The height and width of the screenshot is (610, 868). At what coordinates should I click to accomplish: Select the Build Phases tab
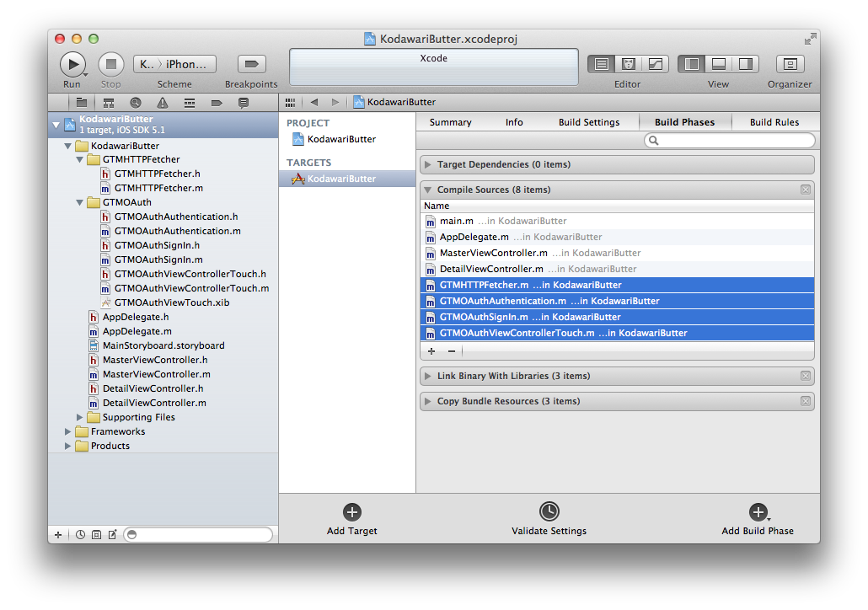(685, 122)
